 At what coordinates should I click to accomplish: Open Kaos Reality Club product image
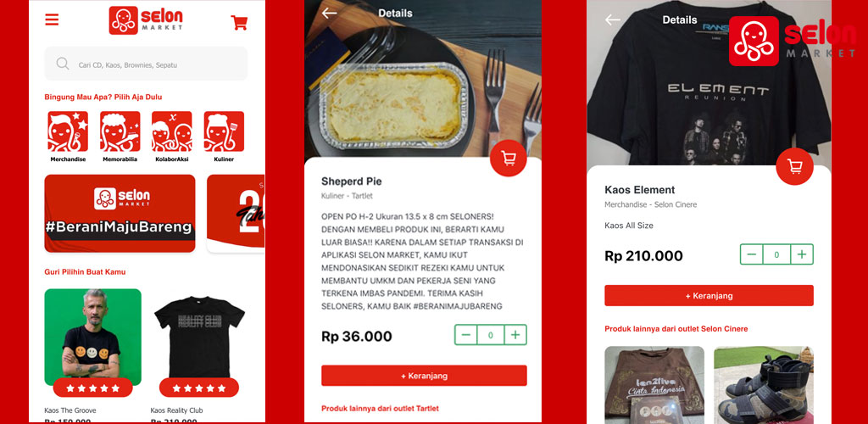click(199, 338)
